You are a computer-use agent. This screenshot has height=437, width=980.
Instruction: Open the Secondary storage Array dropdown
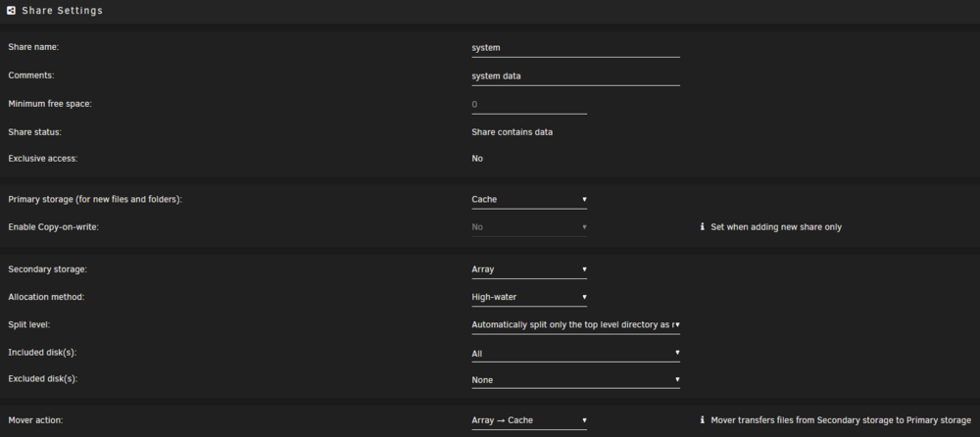[529, 269]
